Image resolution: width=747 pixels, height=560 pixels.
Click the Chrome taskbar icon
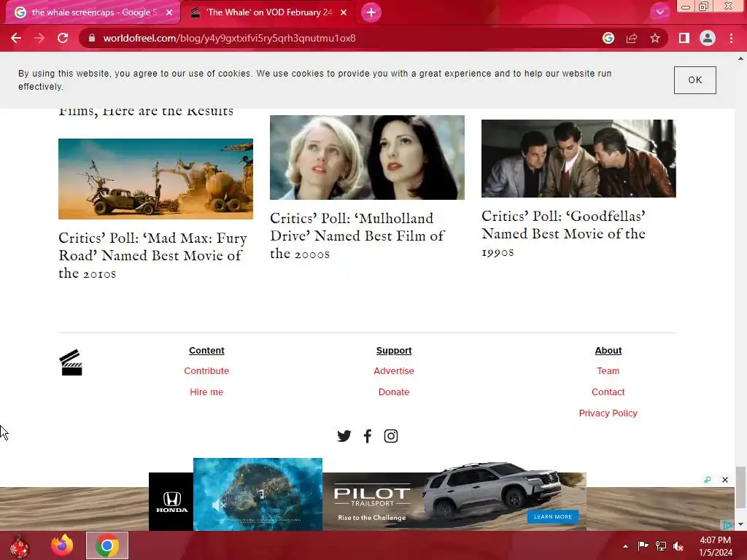click(x=107, y=545)
